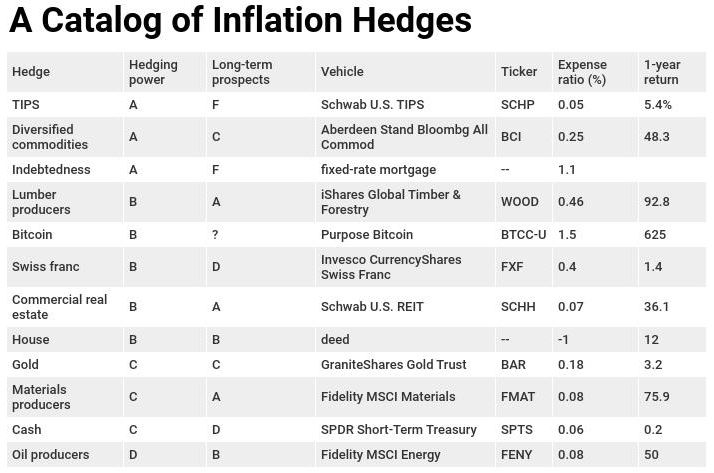The width and height of the screenshot is (714, 473).
Task: Click the Vehicle column header
Action: (342, 72)
